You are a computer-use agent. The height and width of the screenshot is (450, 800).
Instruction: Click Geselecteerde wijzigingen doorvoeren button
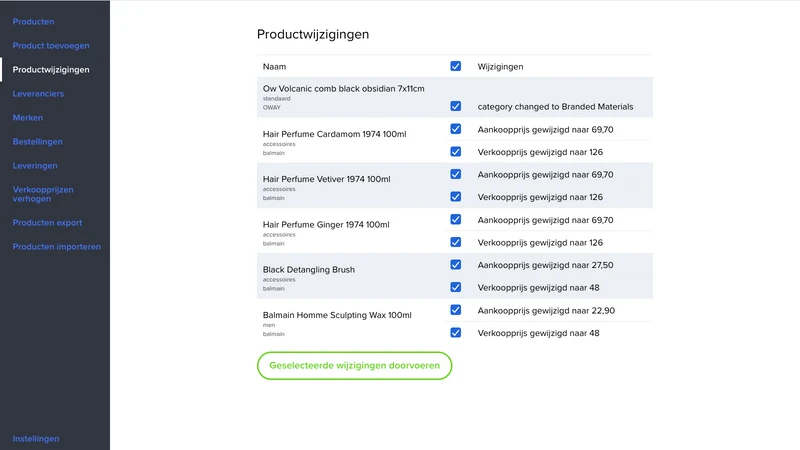355,365
